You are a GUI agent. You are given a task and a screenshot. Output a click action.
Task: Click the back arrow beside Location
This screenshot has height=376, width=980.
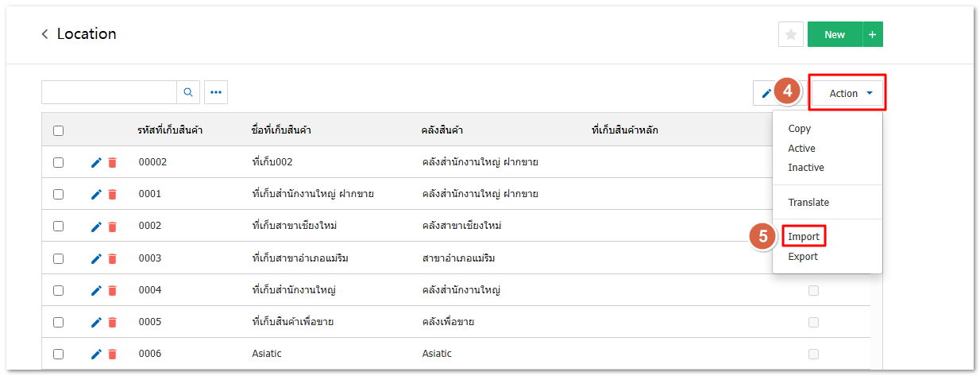[x=45, y=34]
